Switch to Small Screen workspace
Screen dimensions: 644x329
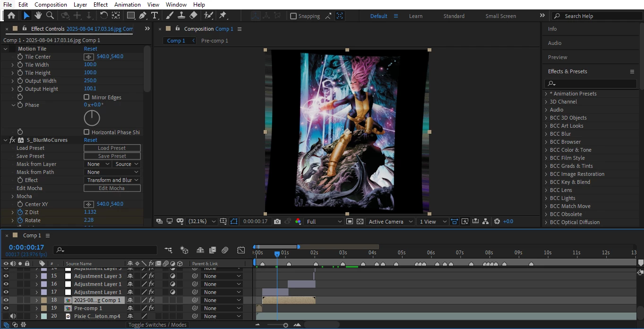[501, 16]
